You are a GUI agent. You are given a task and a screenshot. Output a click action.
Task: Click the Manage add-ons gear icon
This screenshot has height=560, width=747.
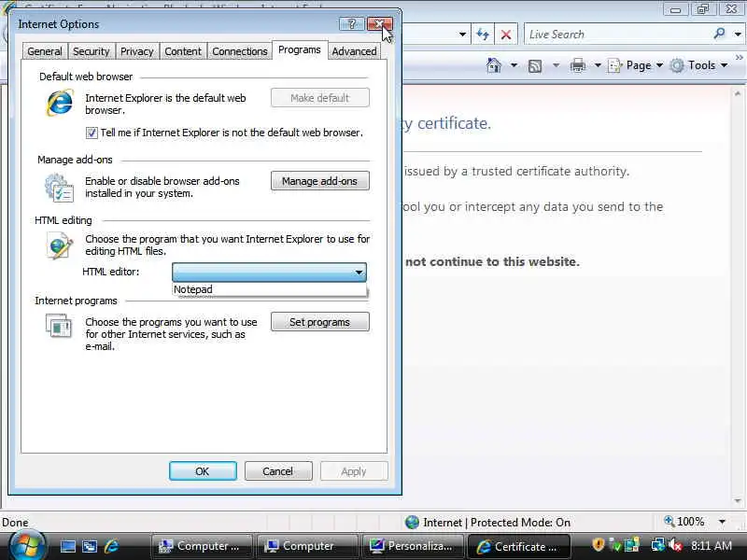click(x=59, y=188)
